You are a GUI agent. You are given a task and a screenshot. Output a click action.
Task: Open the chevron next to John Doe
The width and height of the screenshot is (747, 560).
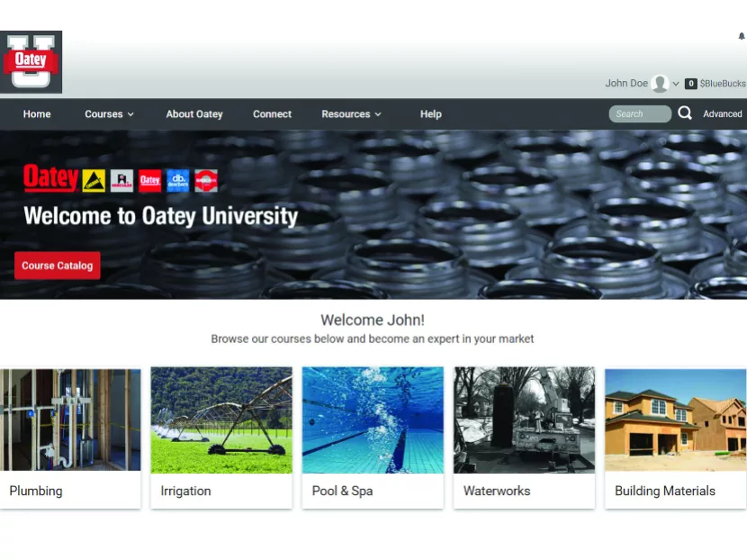click(x=676, y=84)
